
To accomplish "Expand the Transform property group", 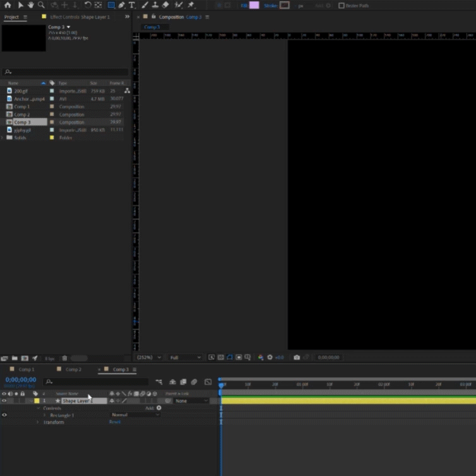I will coord(37,422).
